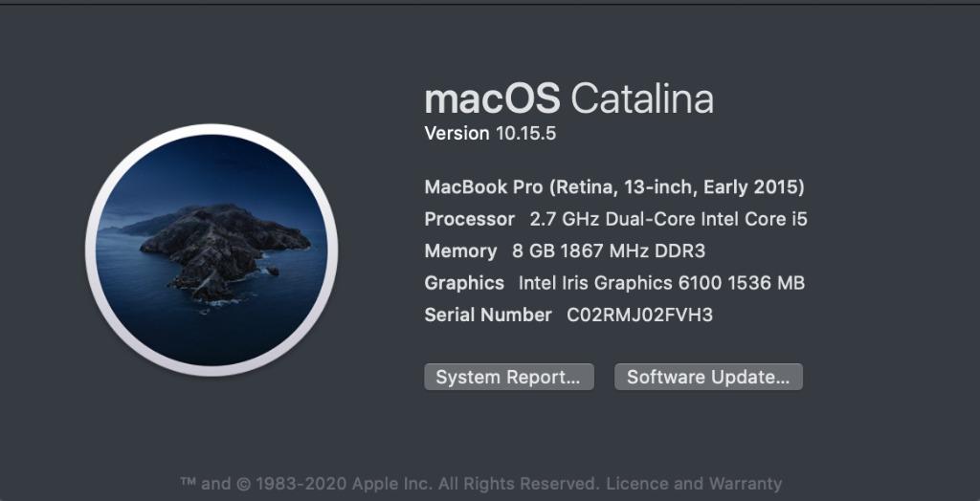This screenshot has height=501, width=980.
Task: Open the Licence and Warranty link
Action: pos(695,484)
